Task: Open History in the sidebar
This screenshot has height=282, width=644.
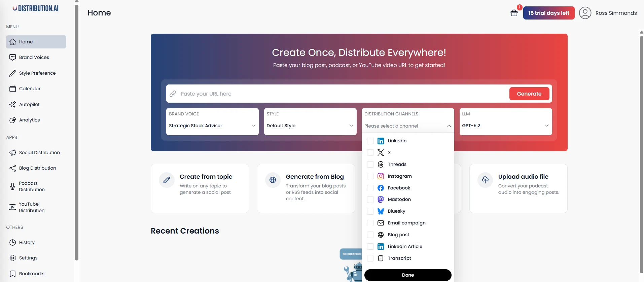Action: (36, 243)
